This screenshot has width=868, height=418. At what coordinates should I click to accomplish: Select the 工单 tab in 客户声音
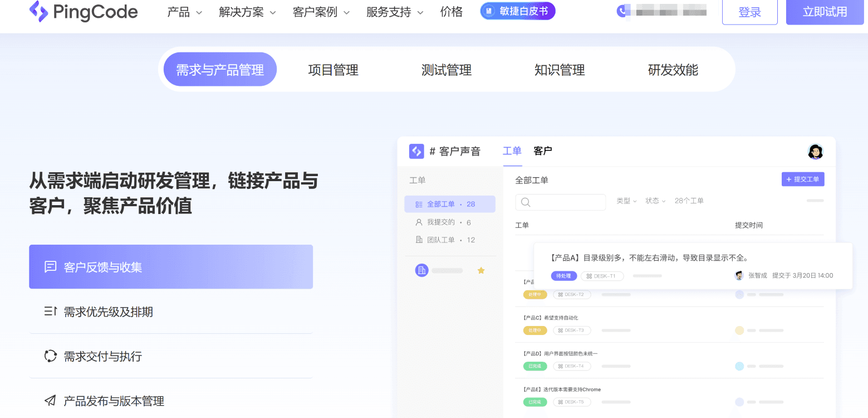pos(512,151)
